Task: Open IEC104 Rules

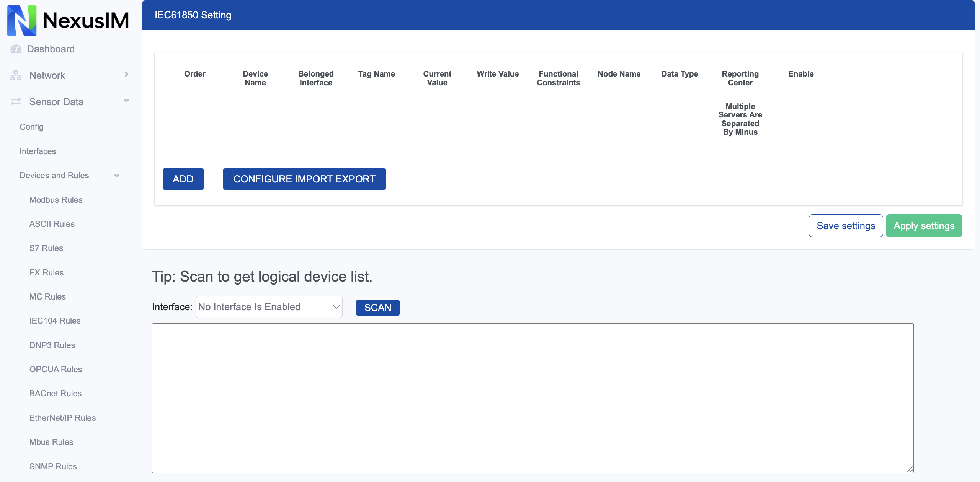Action: point(55,321)
